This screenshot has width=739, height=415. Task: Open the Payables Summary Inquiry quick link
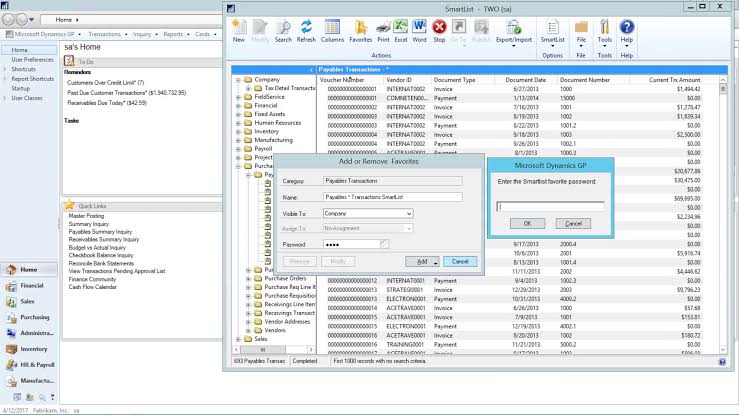(x=100, y=232)
